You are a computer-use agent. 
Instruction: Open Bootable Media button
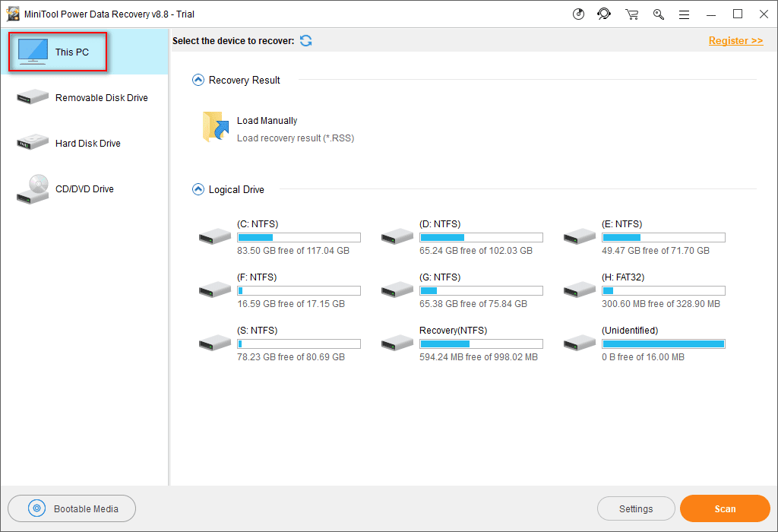[x=72, y=508]
